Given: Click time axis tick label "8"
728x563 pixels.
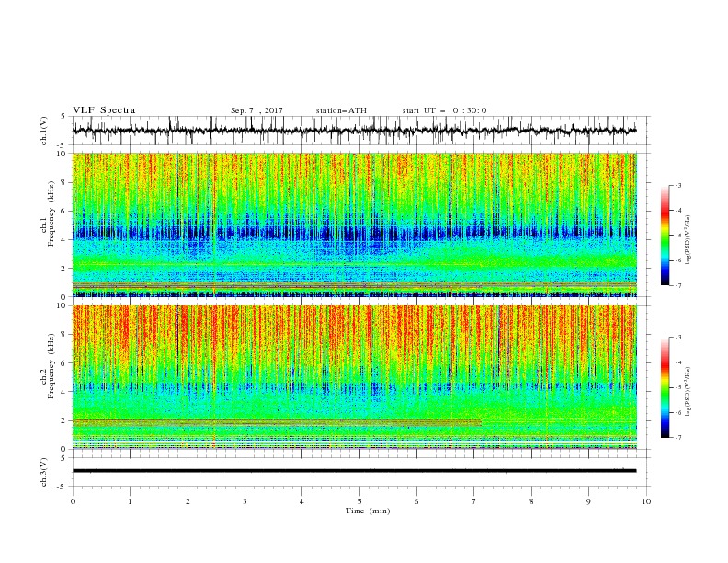Looking at the screenshot, I should [x=531, y=501].
